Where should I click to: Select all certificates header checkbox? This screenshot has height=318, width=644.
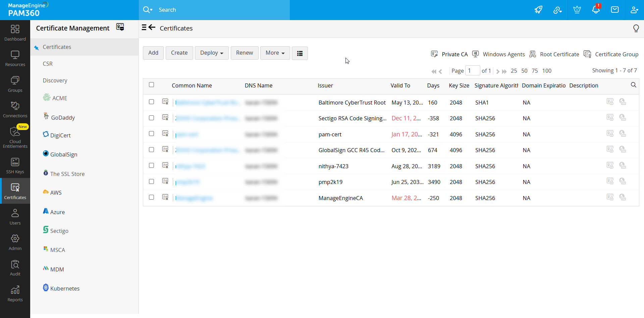[152, 85]
